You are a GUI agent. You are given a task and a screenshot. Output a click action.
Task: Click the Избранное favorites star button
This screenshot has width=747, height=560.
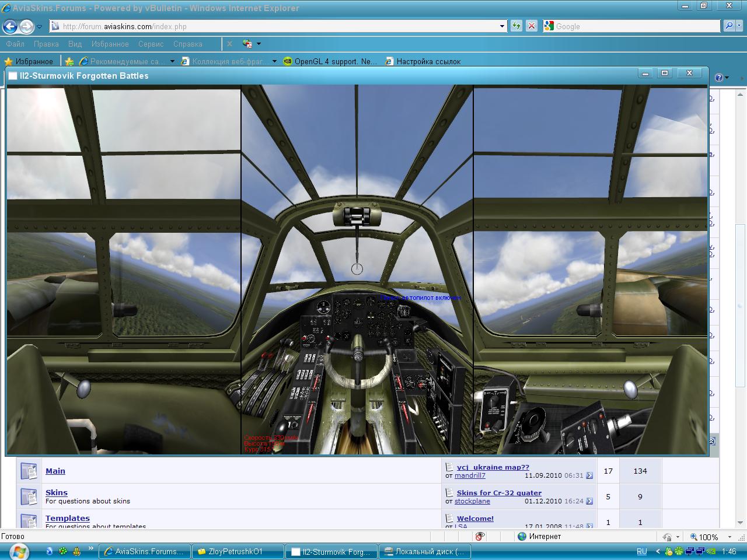coord(29,61)
